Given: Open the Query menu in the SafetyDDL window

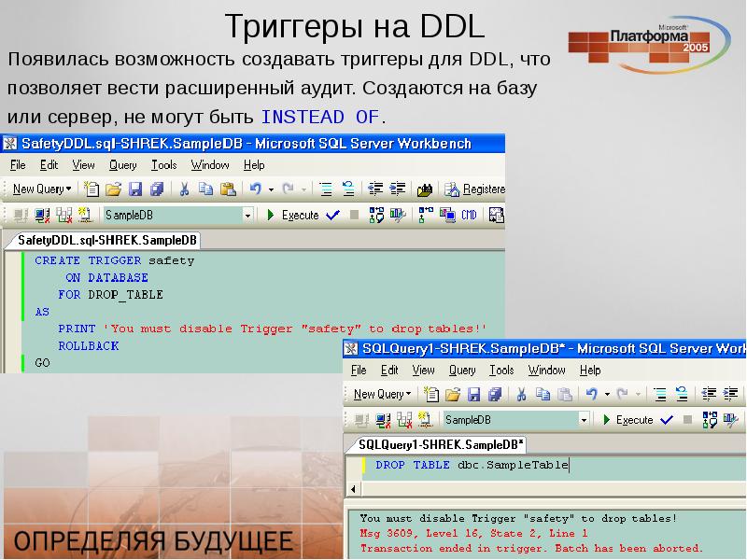Looking at the screenshot, I should 122,165.
